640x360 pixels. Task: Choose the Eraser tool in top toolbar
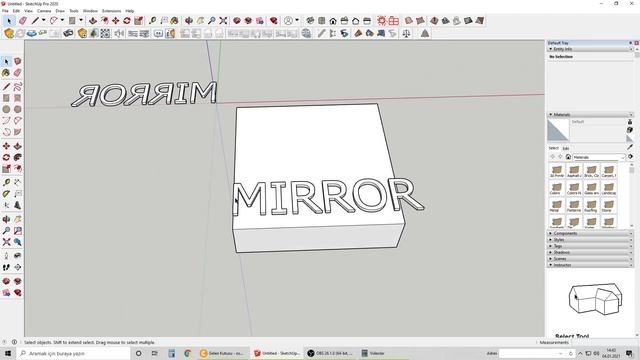click(23, 20)
